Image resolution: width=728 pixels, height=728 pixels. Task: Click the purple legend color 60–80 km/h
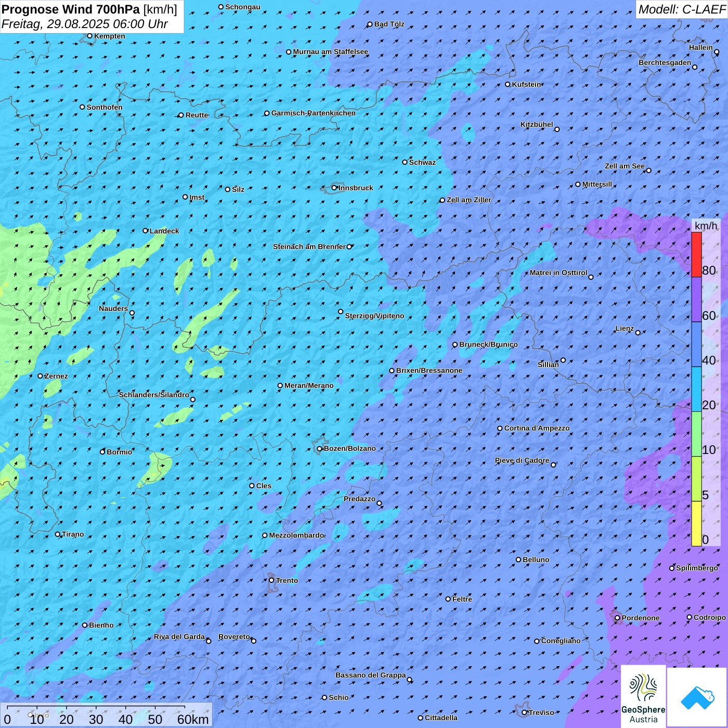(x=696, y=300)
